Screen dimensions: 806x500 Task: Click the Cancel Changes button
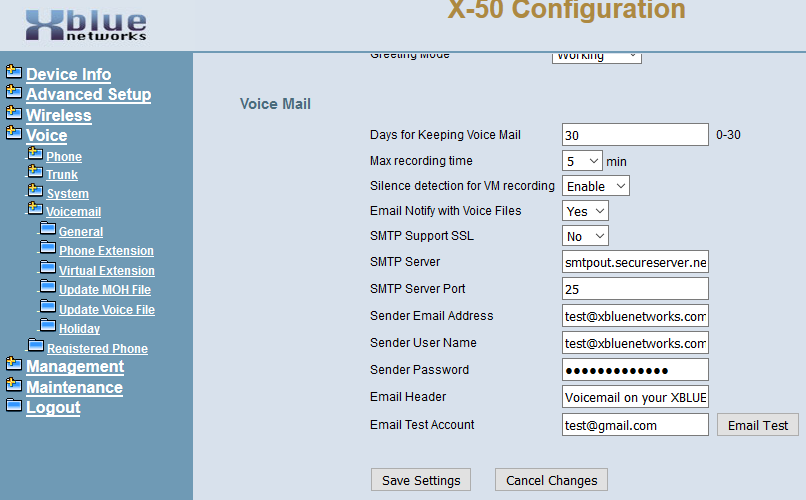[551, 480]
